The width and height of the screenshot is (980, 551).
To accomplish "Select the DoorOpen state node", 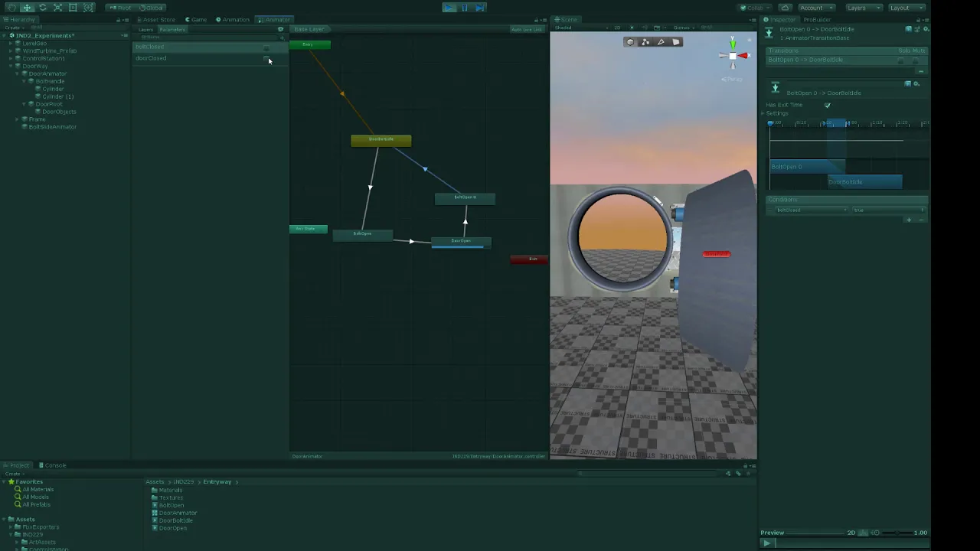I will (x=461, y=242).
